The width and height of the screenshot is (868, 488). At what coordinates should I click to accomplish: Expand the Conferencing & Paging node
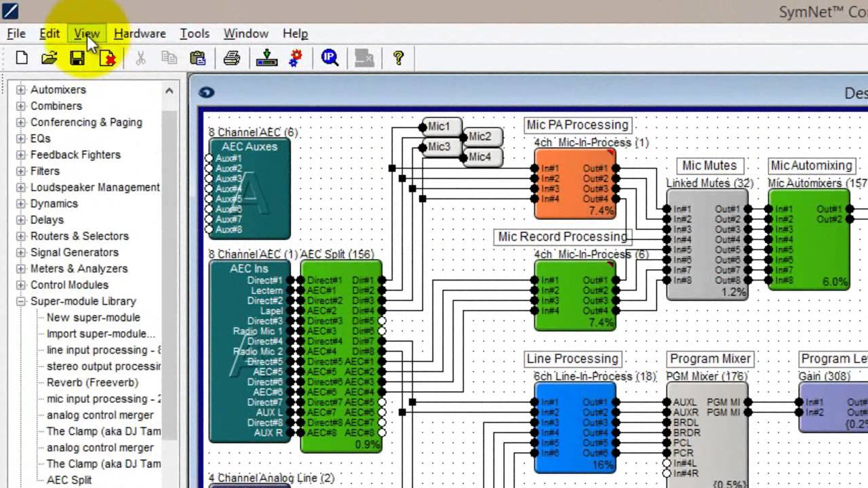coord(21,122)
